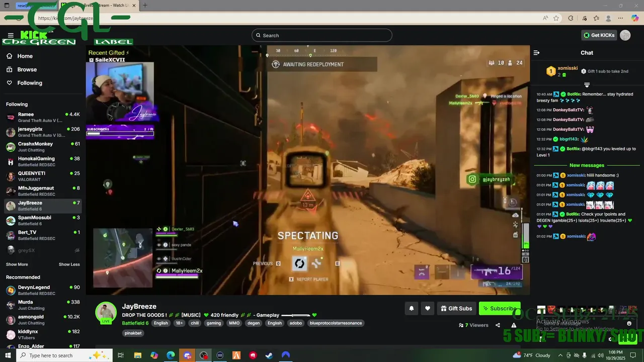Click the gaming tag

[x=214, y=323]
